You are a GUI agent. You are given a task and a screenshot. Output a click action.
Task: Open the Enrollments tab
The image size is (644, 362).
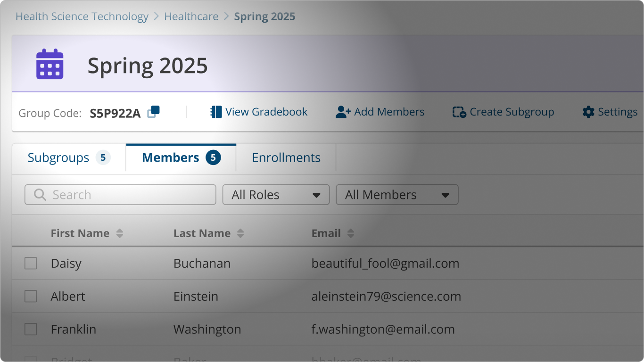tap(286, 157)
